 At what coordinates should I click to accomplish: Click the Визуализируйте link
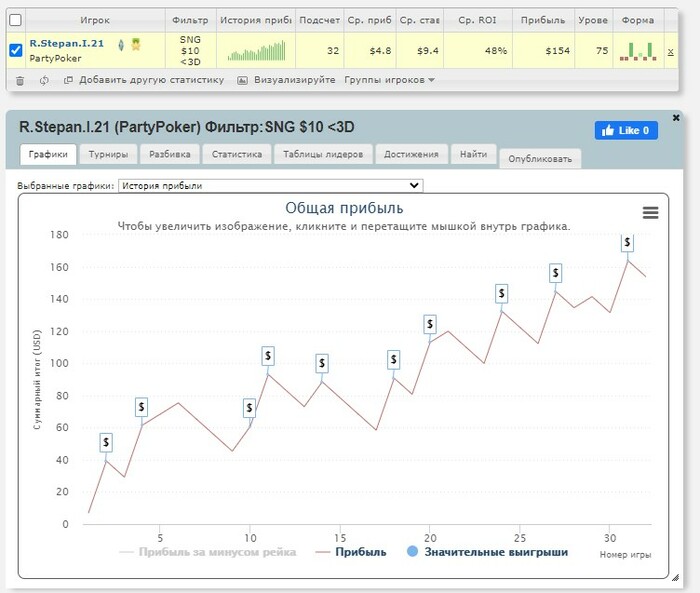tap(295, 80)
